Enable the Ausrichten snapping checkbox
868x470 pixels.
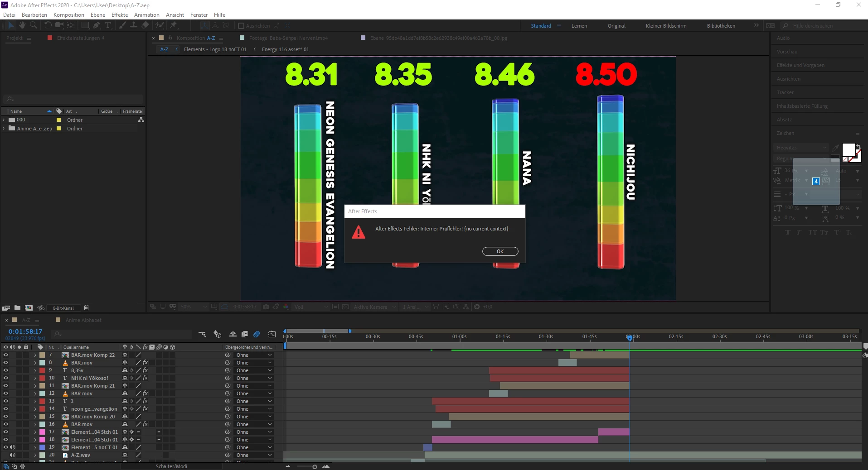click(241, 26)
